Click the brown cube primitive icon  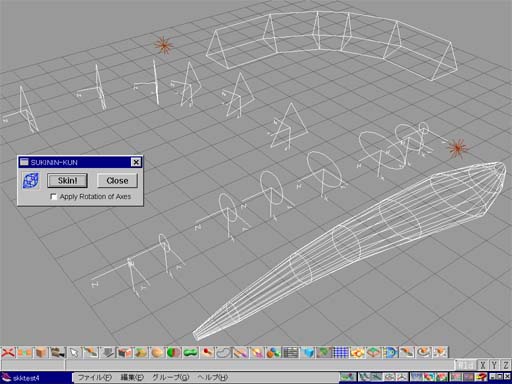pyautogui.click(x=41, y=352)
